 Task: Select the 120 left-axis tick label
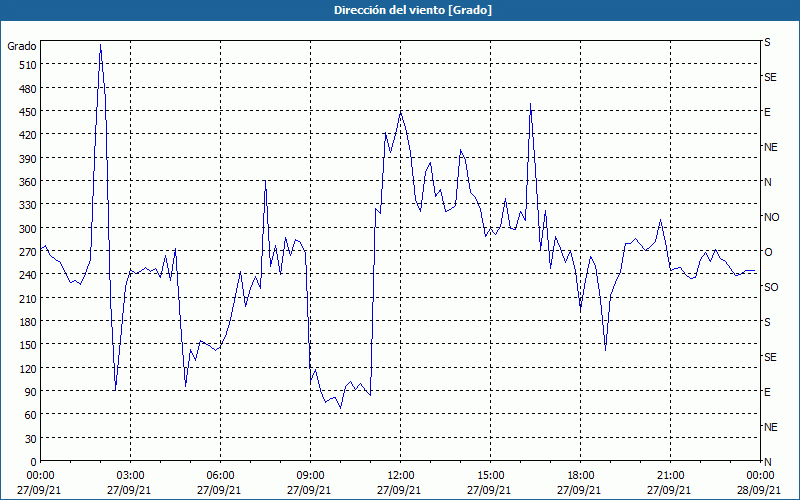tap(28, 368)
